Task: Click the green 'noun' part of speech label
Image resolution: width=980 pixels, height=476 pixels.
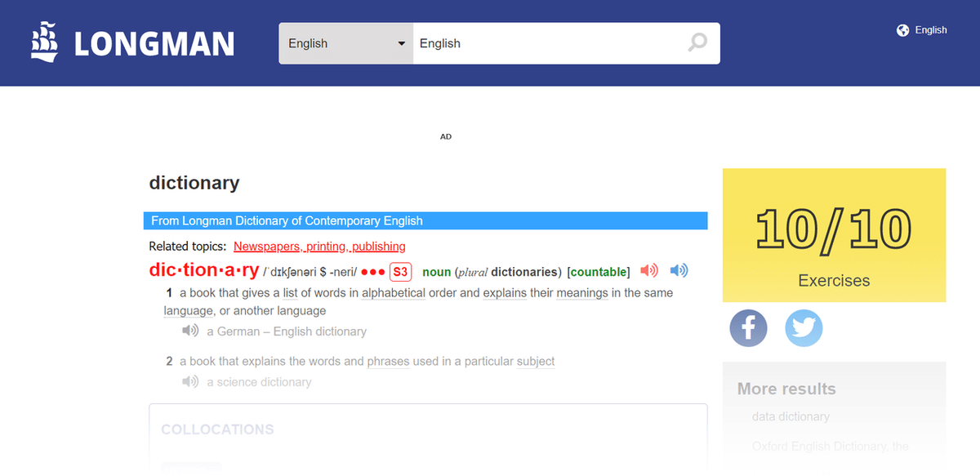Action: [437, 272]
